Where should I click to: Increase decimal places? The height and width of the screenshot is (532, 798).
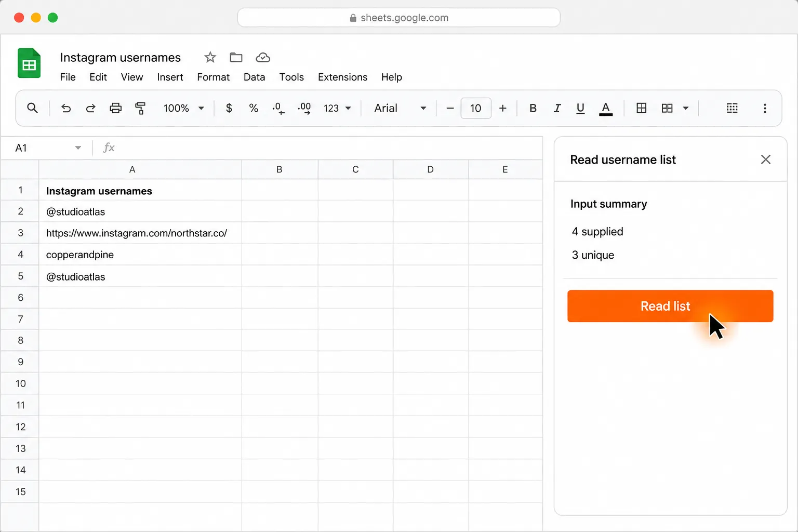tap(304, 108)
